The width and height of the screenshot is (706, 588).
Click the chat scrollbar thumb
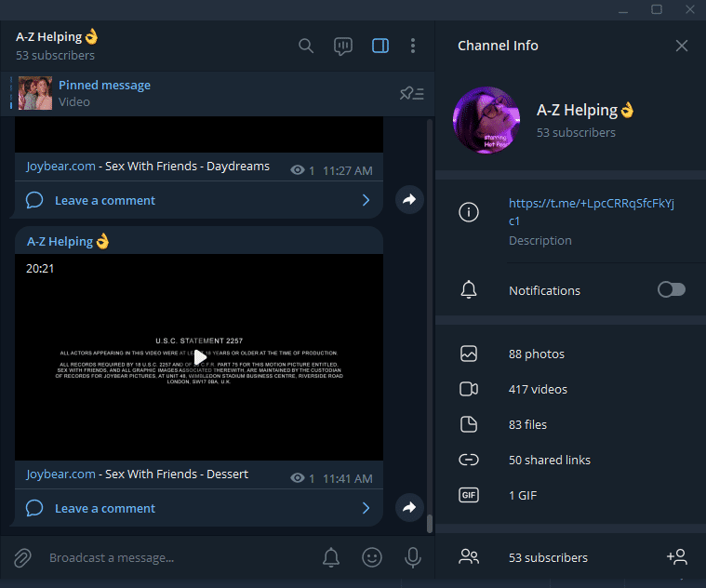pyautogui.click(x=430, y=524)
